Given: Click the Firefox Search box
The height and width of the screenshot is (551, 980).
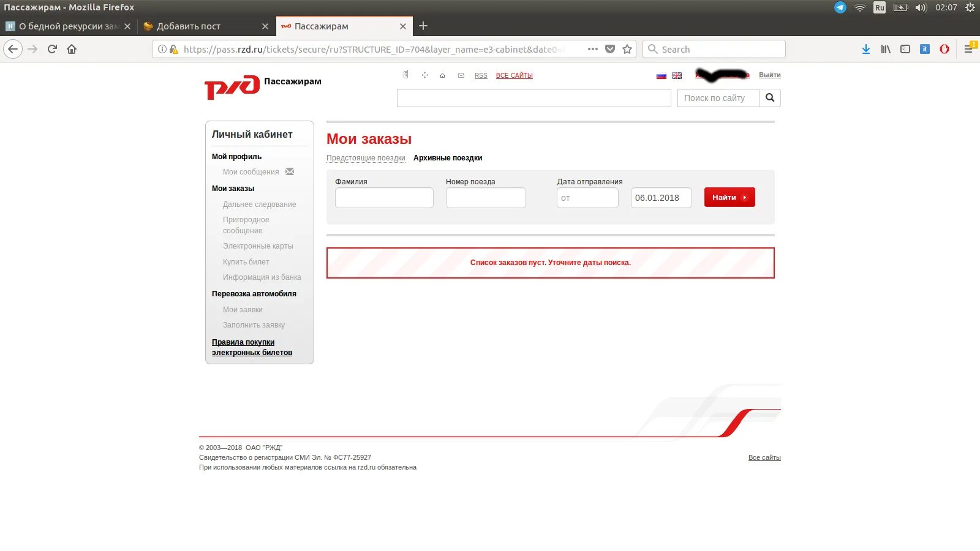Looking at the screenshot, I should click(714, 49).
